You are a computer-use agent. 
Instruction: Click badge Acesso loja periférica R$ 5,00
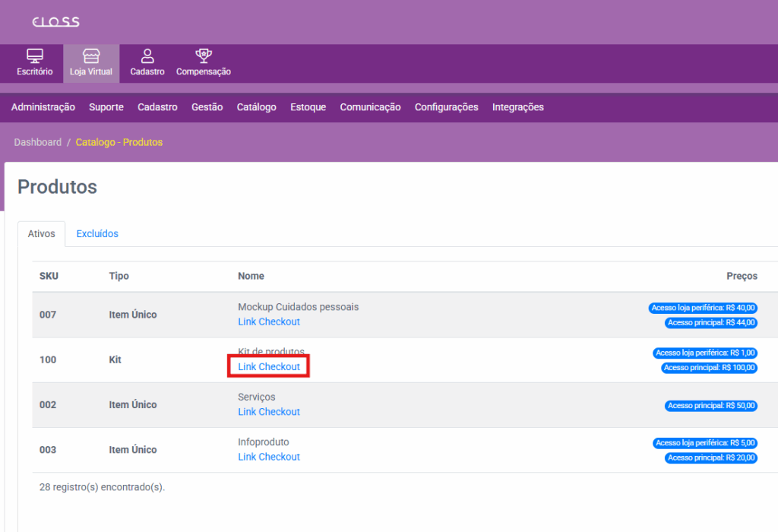pyautogui.click(x=705, y=443)
